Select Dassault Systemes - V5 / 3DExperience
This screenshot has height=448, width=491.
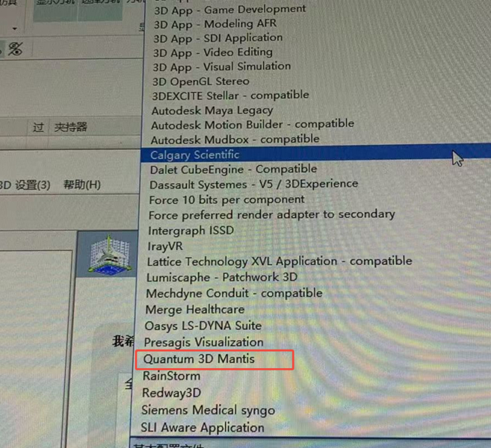[253, 184]
